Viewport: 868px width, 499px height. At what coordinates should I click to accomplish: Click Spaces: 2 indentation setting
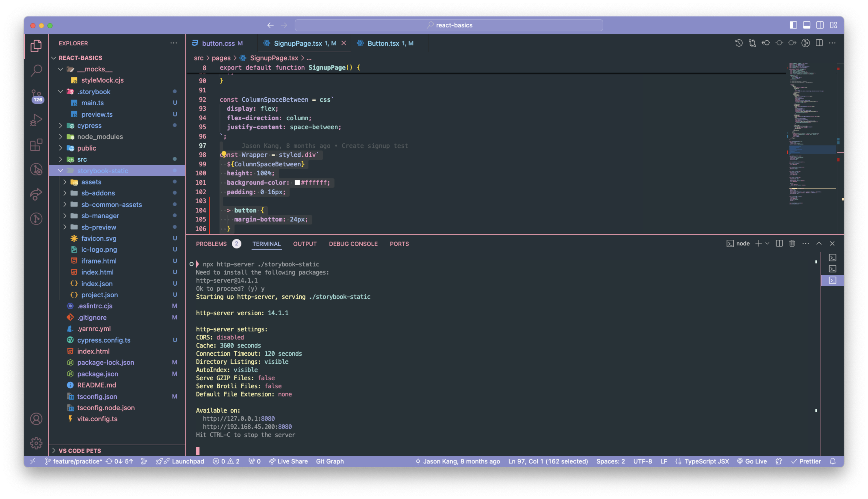coord(610,461)
